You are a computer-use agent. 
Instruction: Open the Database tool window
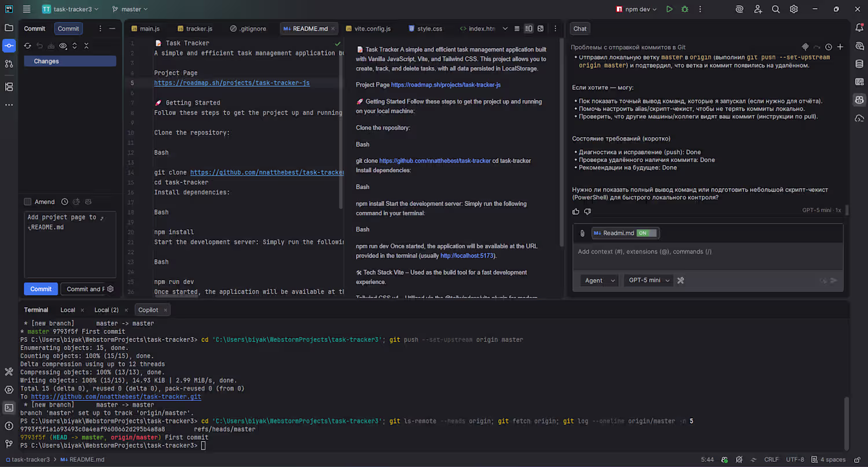pyautogui.click(x=859, y=64)
